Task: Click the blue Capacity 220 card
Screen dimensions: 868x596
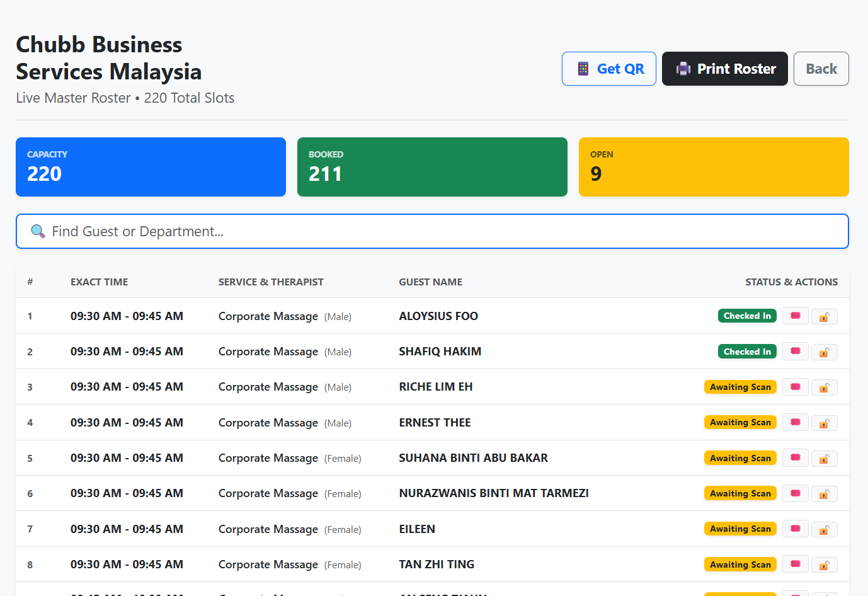Action: point(151,167)
